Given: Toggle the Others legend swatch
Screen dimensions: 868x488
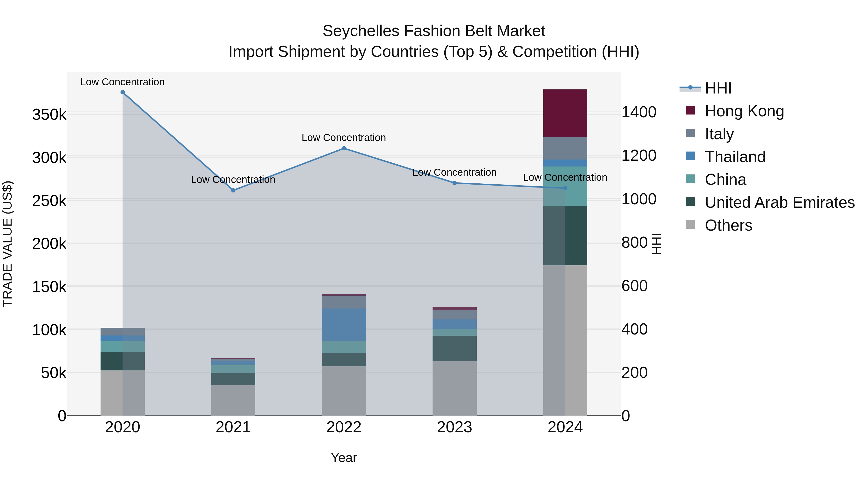Looking at the screenshot, I should pos(691,225).
